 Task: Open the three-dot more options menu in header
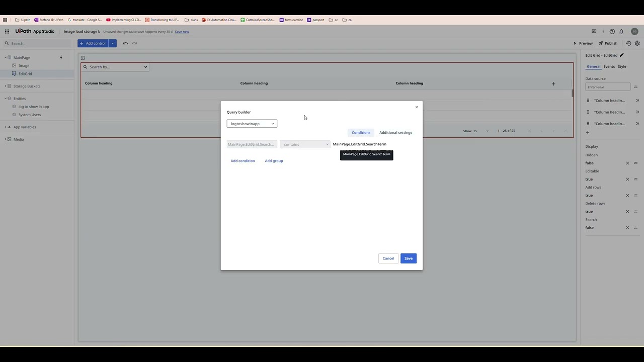603,31
